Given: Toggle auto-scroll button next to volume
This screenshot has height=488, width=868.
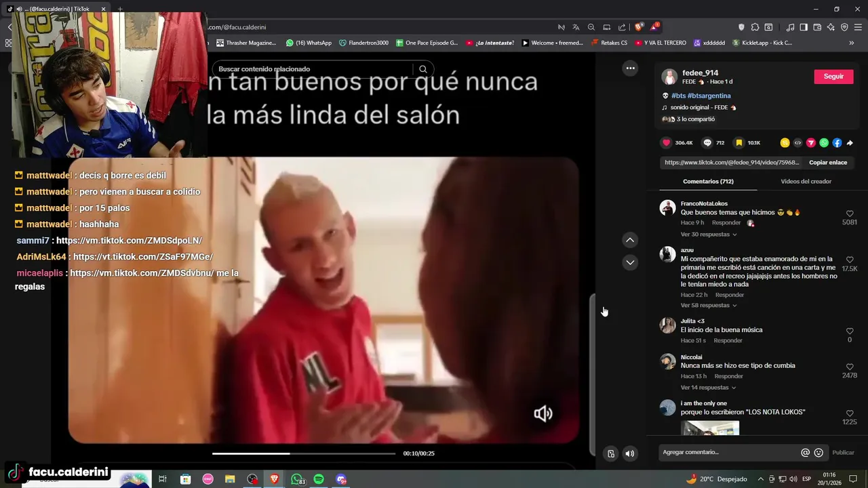Looking at the screenshot, I should click(611, 453).
